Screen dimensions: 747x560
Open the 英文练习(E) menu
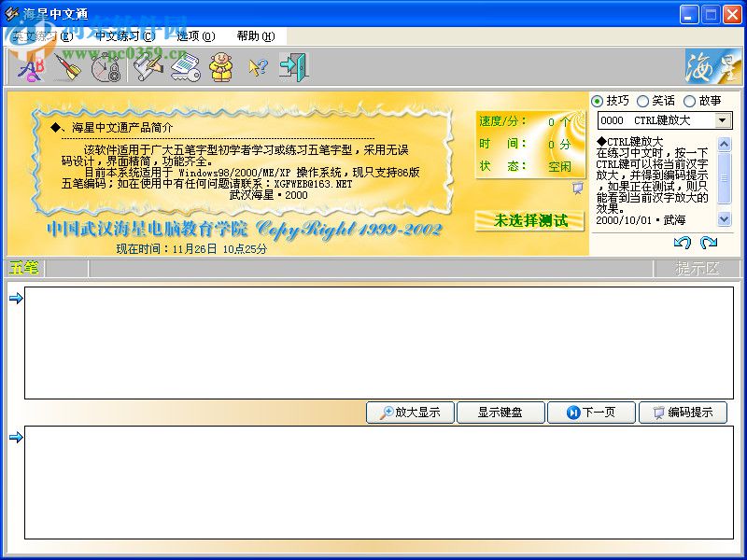coord(42,36)
